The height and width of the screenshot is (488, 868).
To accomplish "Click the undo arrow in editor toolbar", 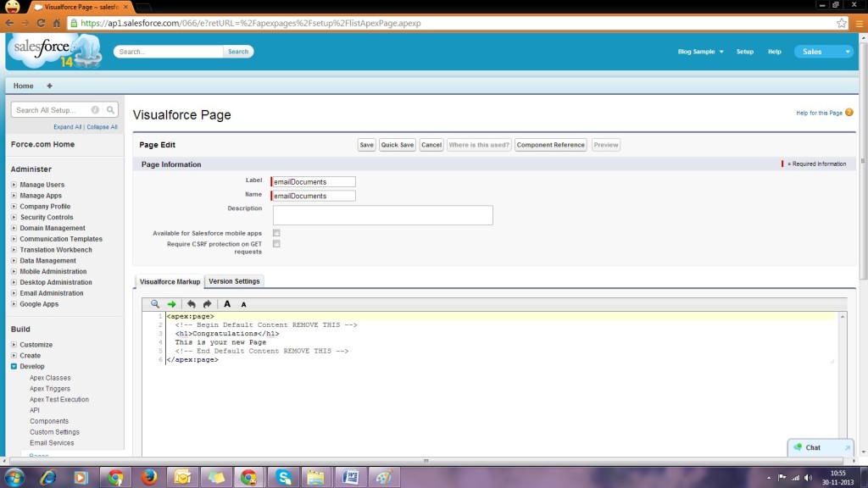I will pyautogui.click(x=191, y=304).
